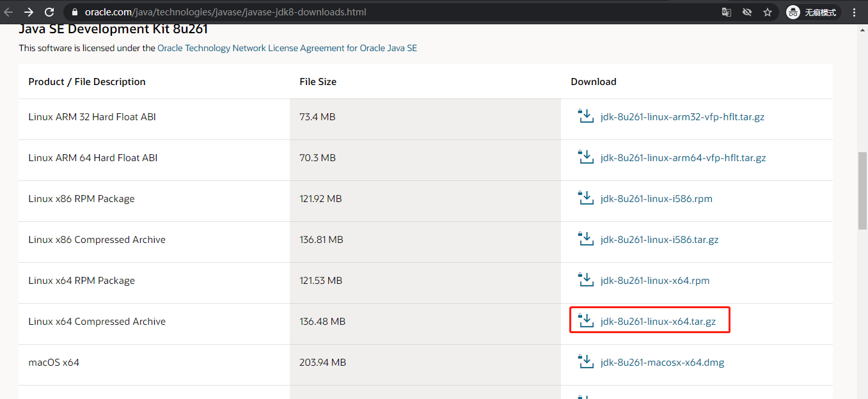
Task: Download jdk-8u261-linux-i586.tar.gz
Action: point(659,240)
